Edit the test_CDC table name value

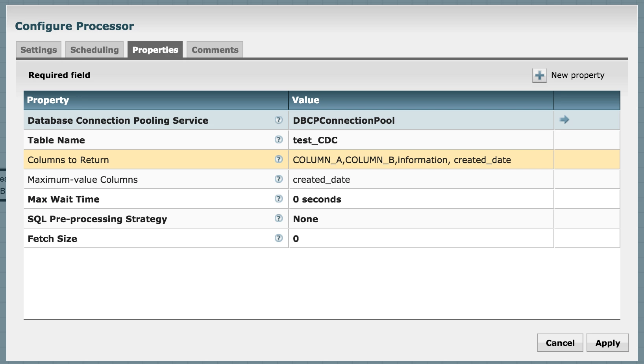coord(421,140)
